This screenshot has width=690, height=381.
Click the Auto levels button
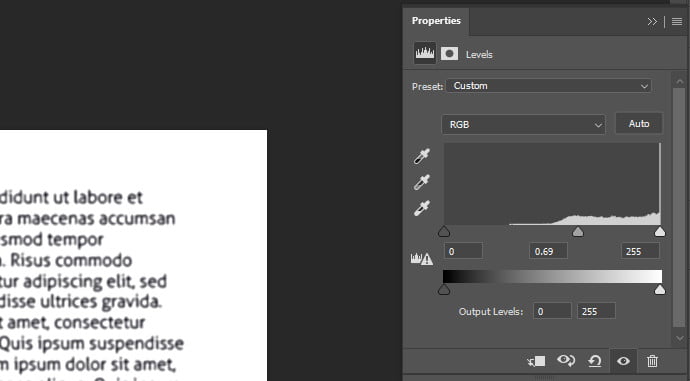coord(639,124)
